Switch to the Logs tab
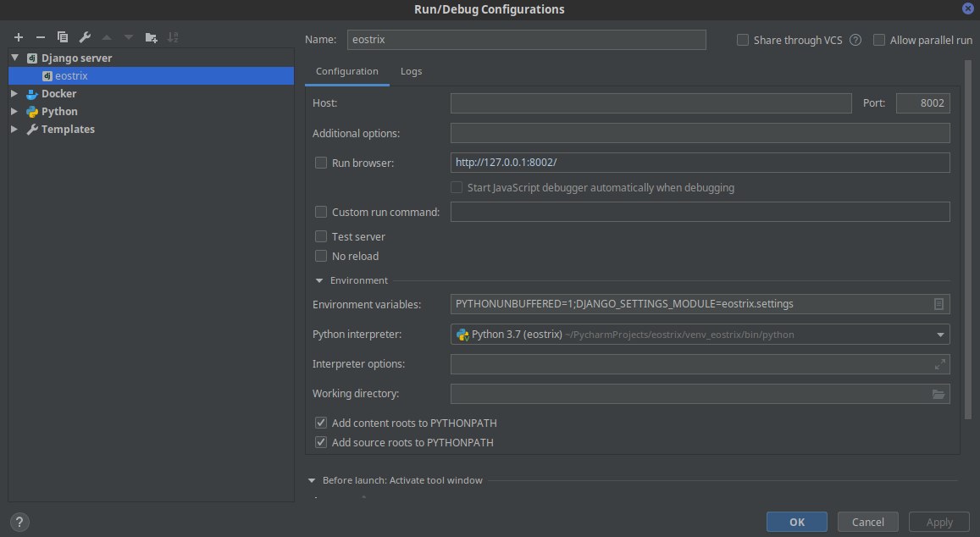980x537 pixels. [x=412, y=71]
